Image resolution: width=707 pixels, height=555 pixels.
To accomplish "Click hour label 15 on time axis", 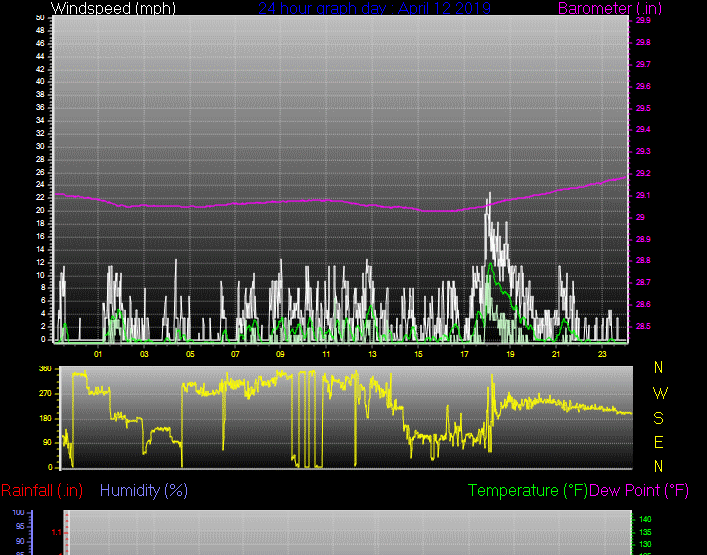I will click(418, 354).
